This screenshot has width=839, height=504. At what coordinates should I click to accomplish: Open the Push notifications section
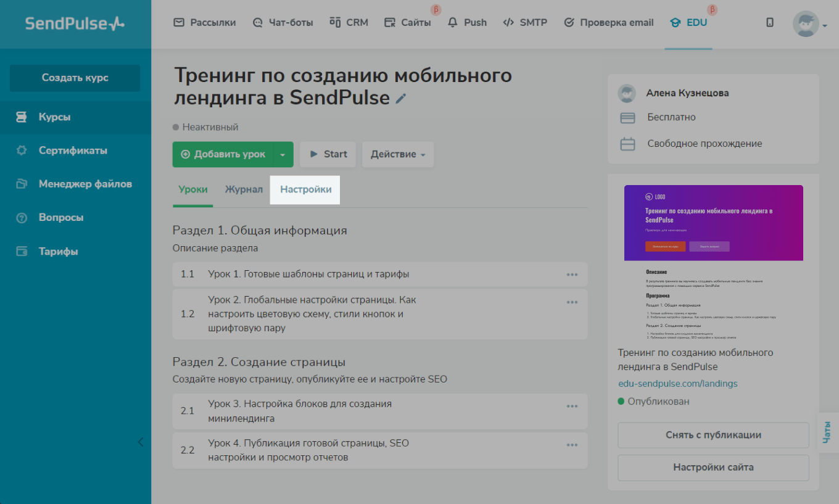[467, 22]
